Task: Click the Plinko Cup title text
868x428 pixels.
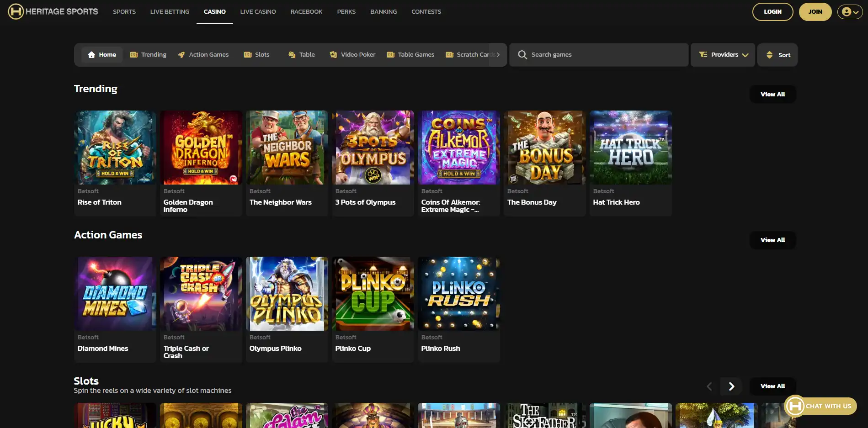Action: (353, 349)
